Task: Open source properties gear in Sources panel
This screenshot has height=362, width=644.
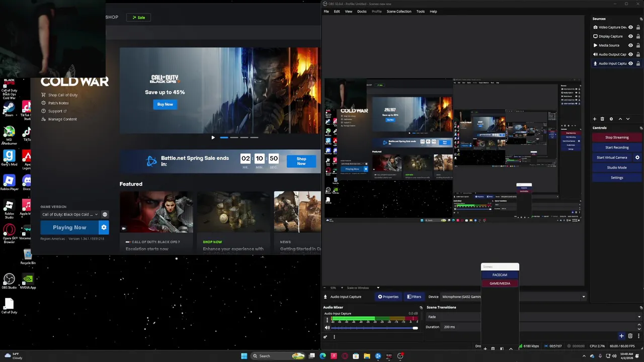Action: [611, 119]
